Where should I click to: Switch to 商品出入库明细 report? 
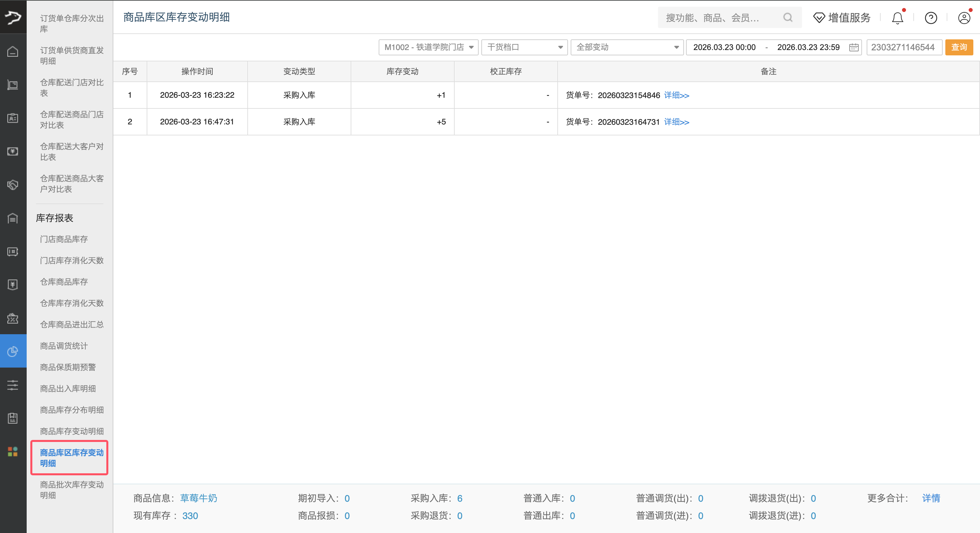[68, 388]
